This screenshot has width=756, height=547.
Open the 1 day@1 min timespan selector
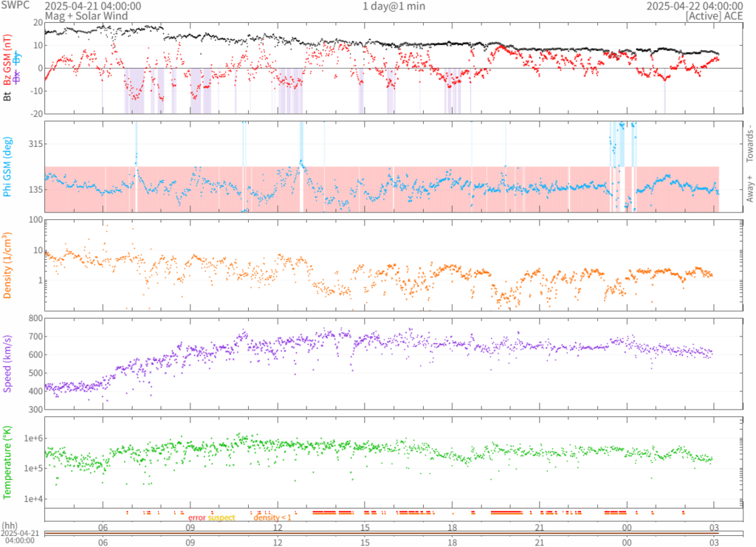[x=394, y=6]
